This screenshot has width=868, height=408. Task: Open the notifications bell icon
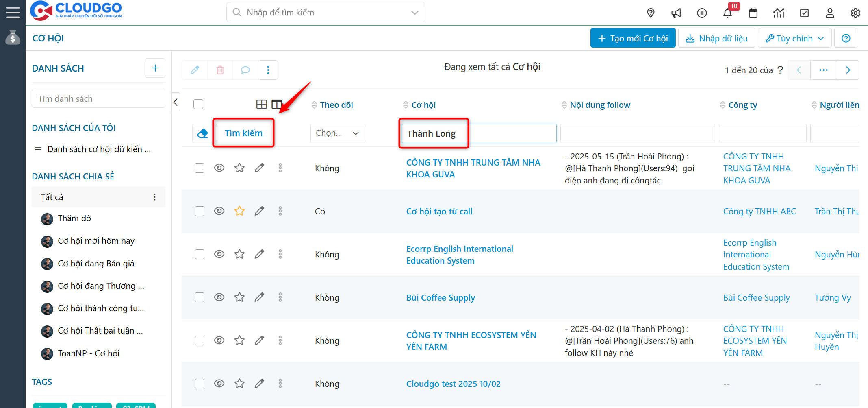(x=727, y=13)
